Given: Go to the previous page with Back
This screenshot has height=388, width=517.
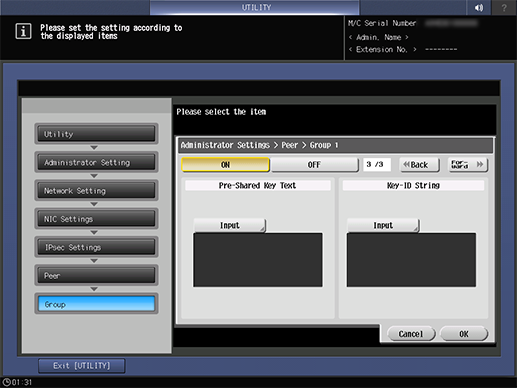Looking at the screenshot, I should [420, 165].
